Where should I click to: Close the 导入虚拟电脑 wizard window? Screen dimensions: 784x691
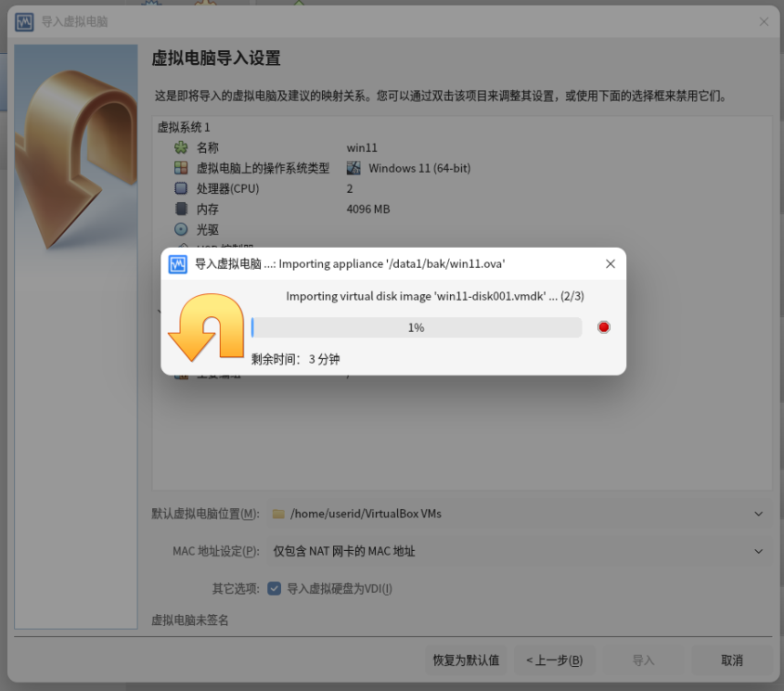click(764, 22)
